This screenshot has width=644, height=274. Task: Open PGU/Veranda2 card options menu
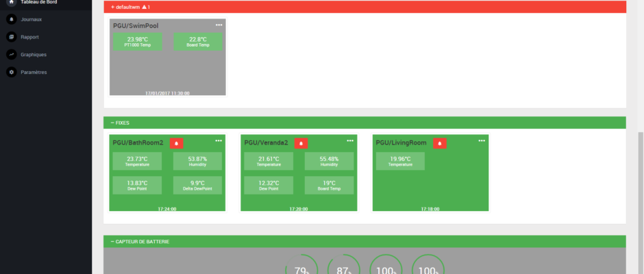pos(350,140)
